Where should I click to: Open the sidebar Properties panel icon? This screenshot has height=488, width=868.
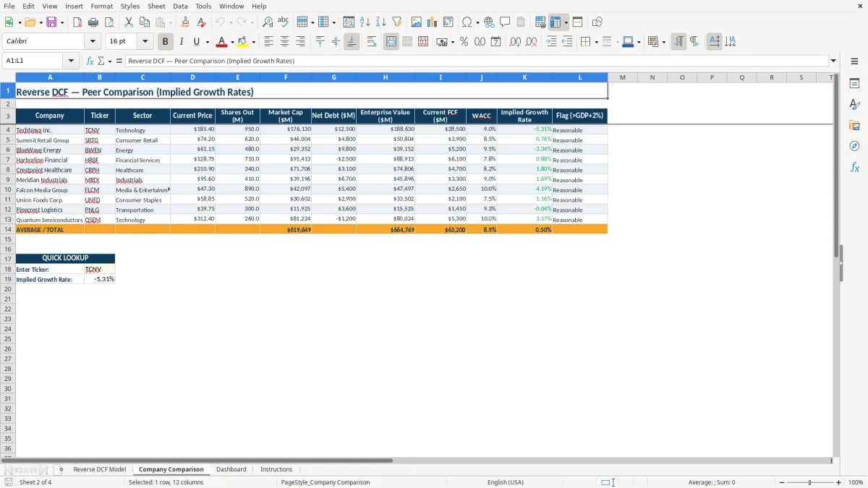[854, 84]
